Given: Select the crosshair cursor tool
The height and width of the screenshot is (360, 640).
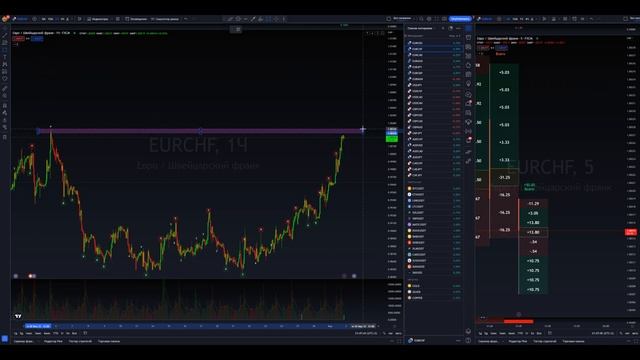Looking at the screenshot, I should [5, 28].
